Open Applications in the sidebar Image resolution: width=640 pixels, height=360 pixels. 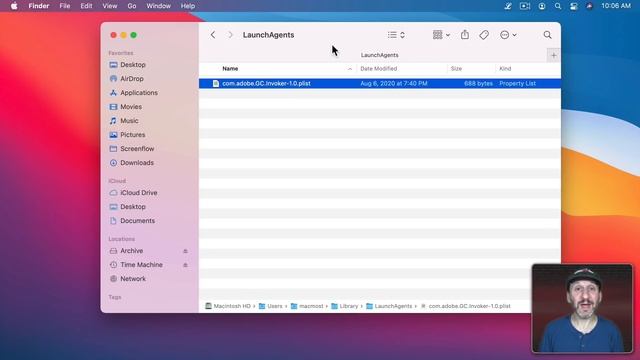coord(139,93)
